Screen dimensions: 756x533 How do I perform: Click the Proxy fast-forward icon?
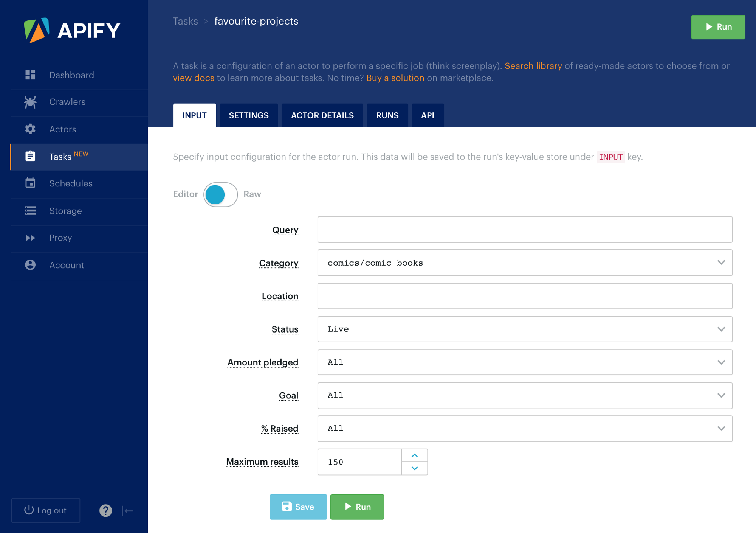[30, 238]
